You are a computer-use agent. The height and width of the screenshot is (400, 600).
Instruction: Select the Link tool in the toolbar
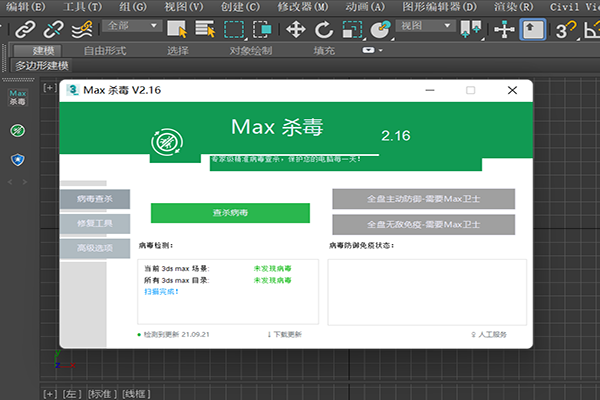point(25,29)
